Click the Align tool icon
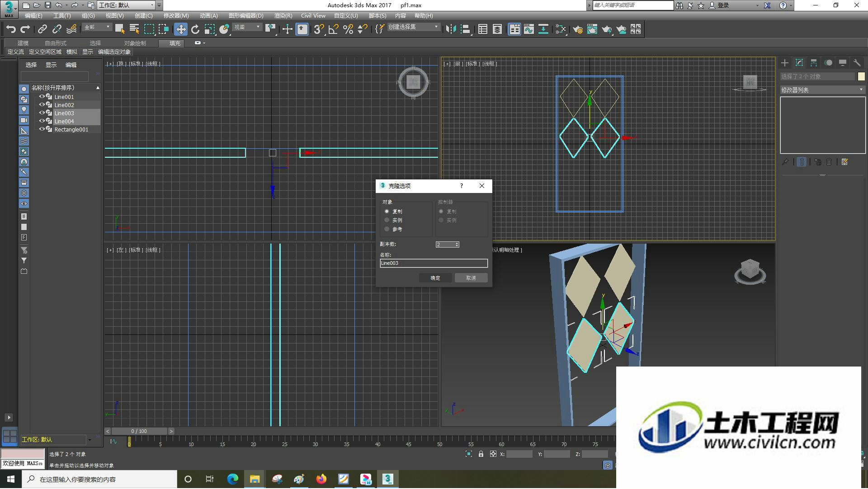Screen dimensions: 868x489 pyautogui.click(x=465, y=29)
